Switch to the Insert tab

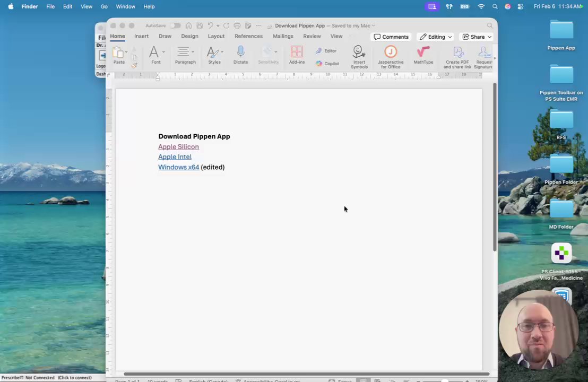(x=141, y=37)
